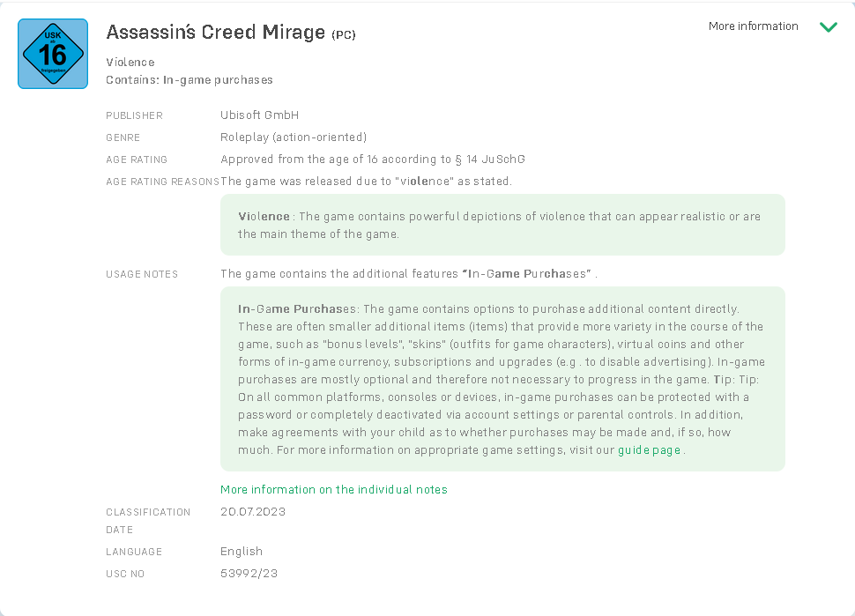Click the PUBLISHER field label
The width and height of the screenshot is (855, 616).
134,115
